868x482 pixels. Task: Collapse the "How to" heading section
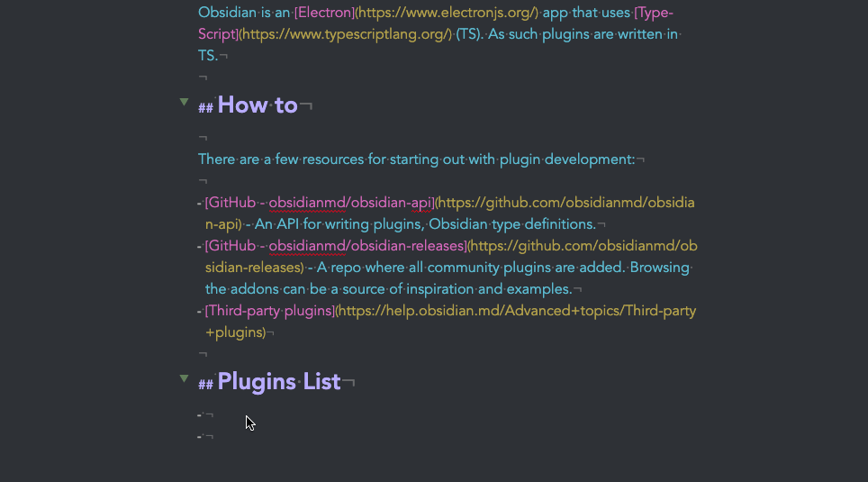(x=184, y=102)
